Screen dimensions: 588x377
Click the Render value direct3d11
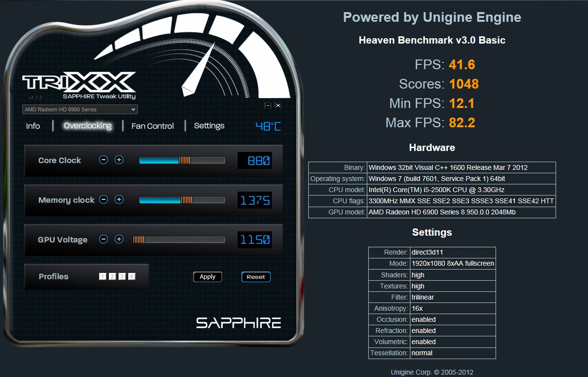pos(452,253)
